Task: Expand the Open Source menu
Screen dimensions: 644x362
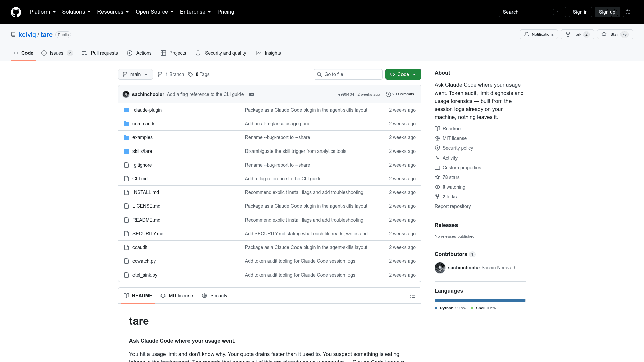Action: (x=155, y=12)
